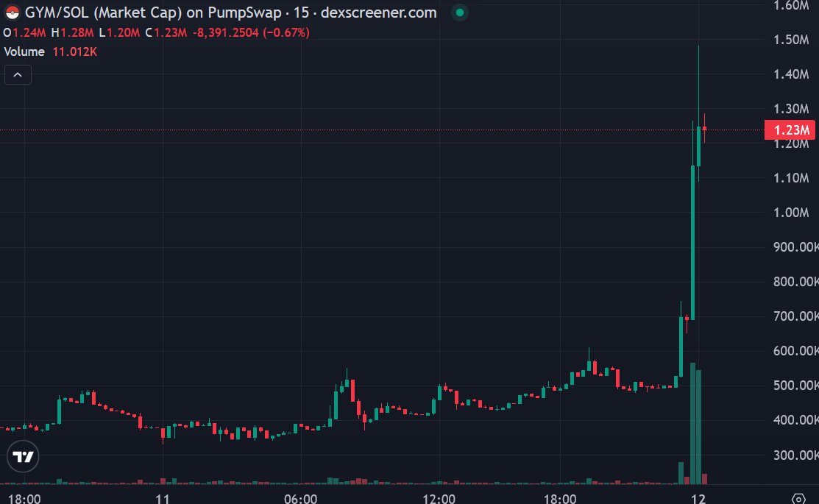Click the Volume indicator label

[x=24, y=52]
